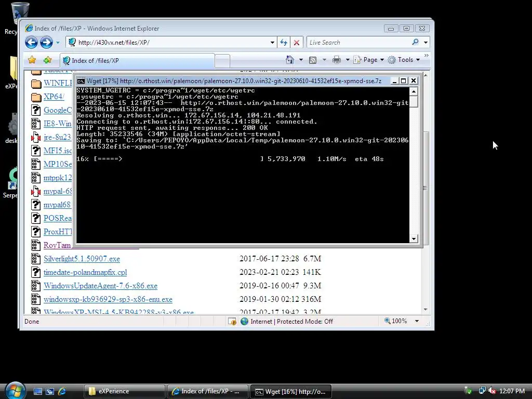The height and width of the screenshot is (399, 532).
Task: Open the Favorites Center star icon
Action: point(32,60)
